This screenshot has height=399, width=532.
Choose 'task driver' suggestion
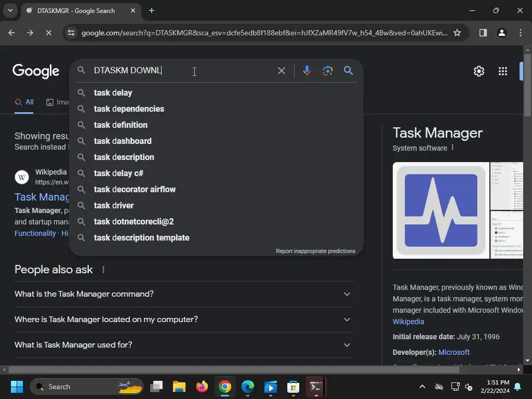pyautogui.click(x=217, y=206)
